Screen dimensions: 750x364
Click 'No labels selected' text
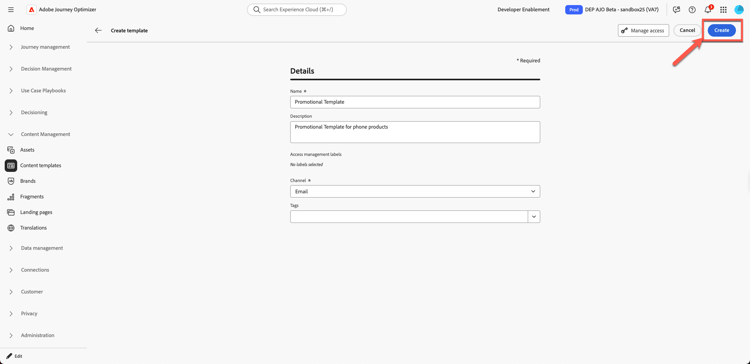307,165
